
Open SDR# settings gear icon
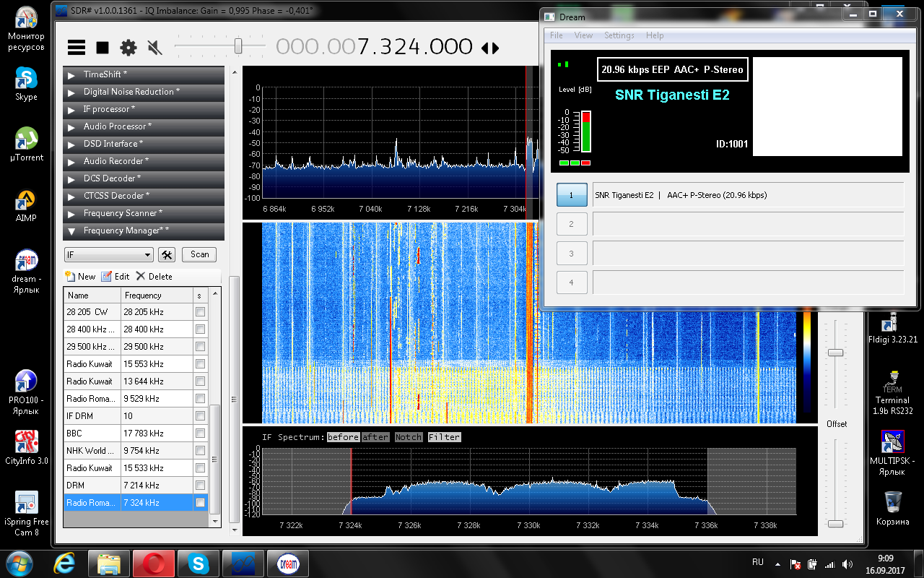tap(128, 48)
